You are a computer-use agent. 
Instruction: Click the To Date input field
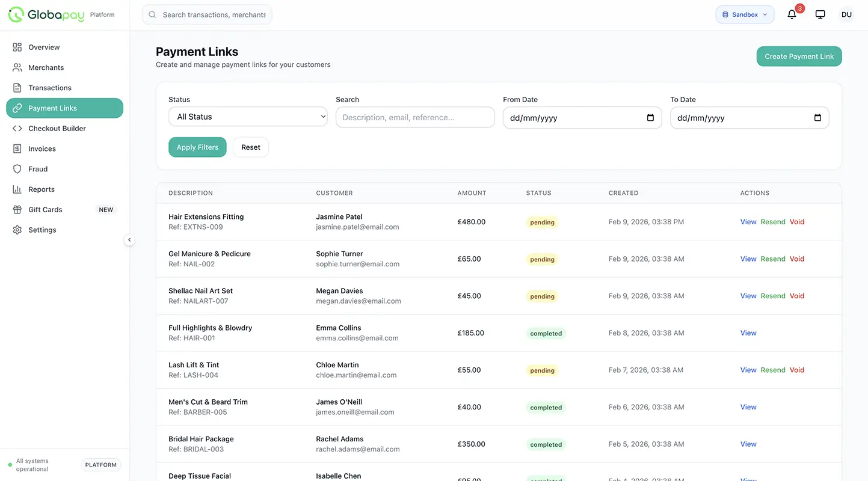[x=749, y=118]
